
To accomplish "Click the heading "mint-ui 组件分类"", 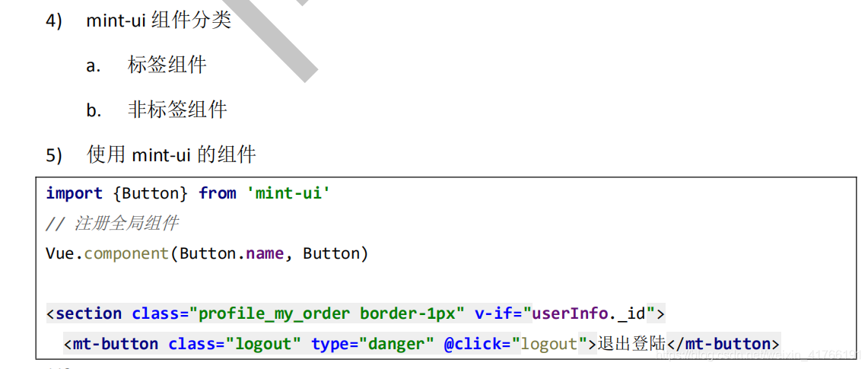I will tap(158, 21).
